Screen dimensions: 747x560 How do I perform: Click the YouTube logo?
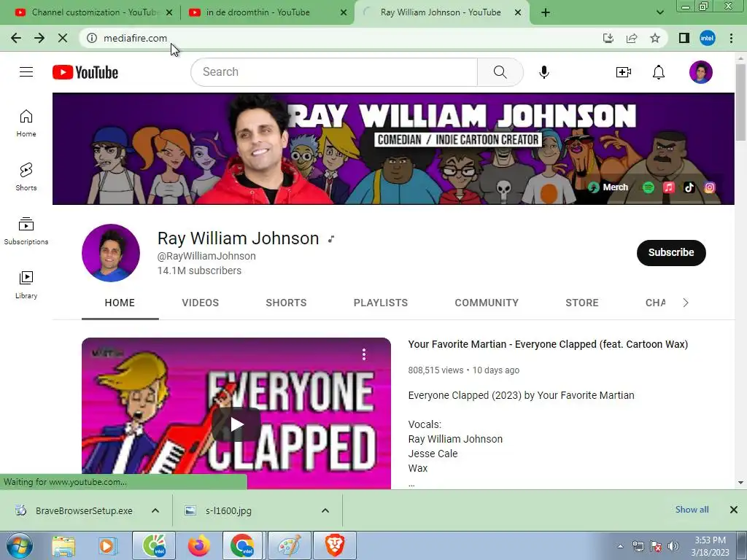point(85,72)
